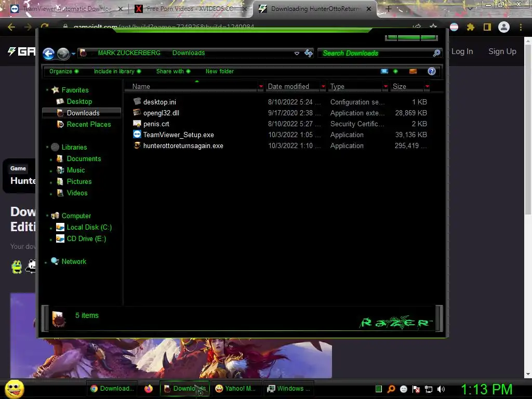The width and height of the screenshot is (532, 399).
Task: Go forward in the Explorer window
Action: pyautogui.click(x=63, y=54)
